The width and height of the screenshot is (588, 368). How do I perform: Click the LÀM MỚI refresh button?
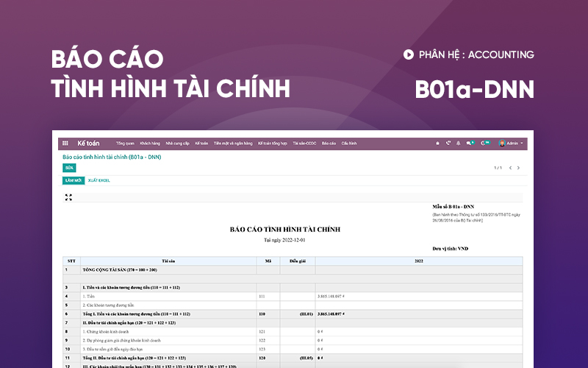[72, 180]
